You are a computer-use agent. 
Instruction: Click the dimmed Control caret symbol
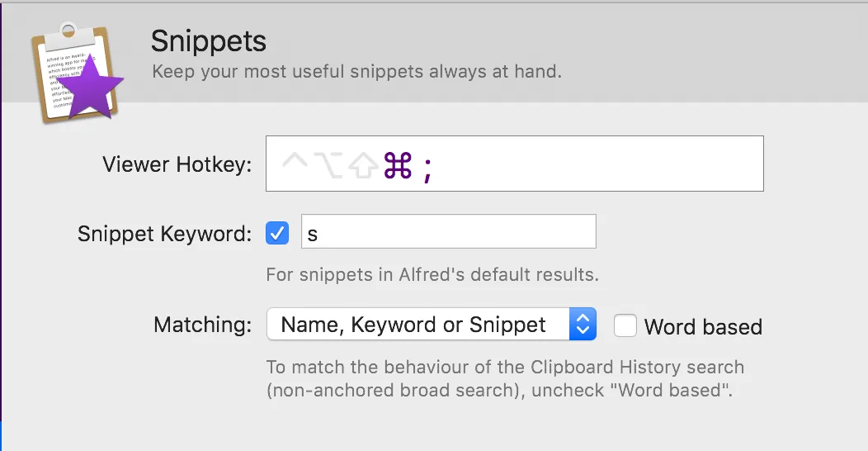(x=296, y=163)
